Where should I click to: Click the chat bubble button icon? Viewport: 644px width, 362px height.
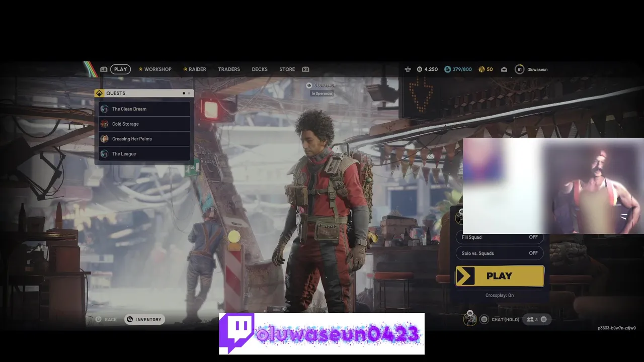click(x=484, y=319)
